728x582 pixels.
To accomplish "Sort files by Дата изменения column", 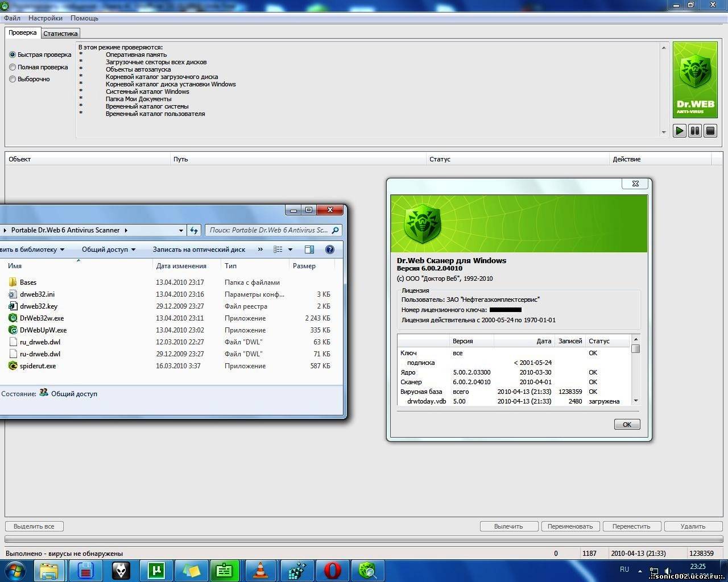I will (x=187, y=266).
